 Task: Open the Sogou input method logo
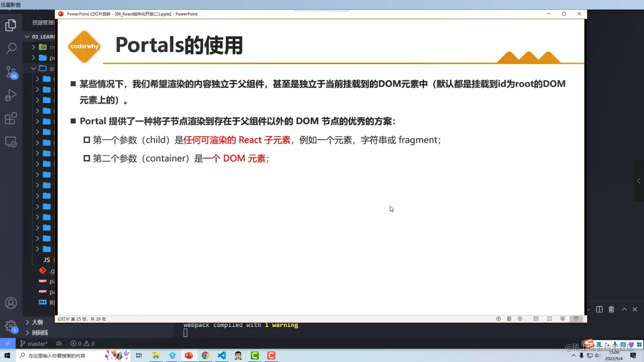pyautogui.click(x=589, y=343)
